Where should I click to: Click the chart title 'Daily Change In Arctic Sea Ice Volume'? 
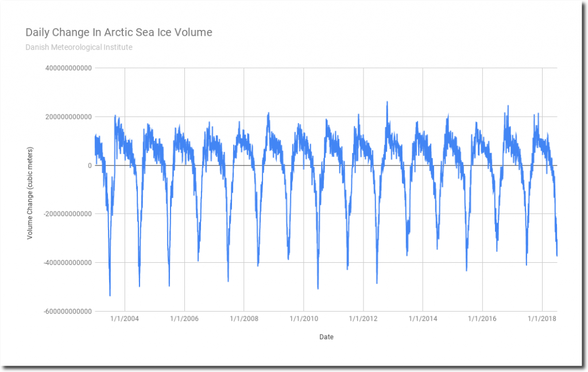(x=119, y=32)
